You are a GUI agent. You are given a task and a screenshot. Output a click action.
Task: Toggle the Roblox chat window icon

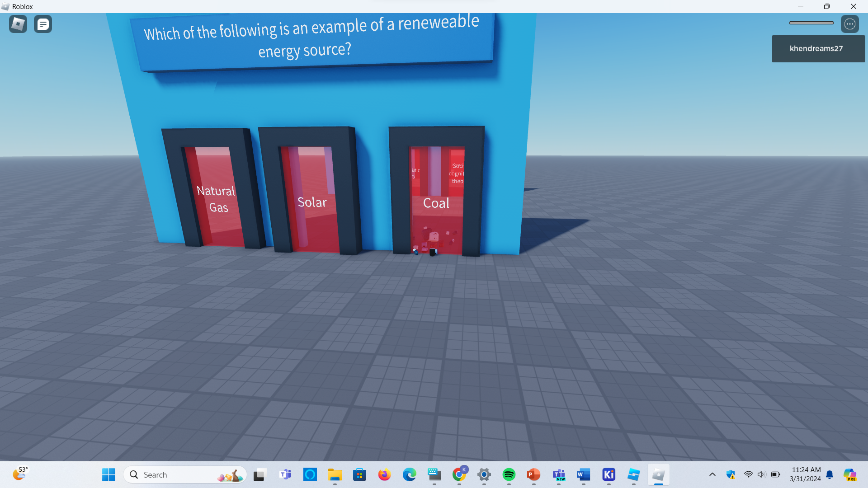click(x=43, y=24)
